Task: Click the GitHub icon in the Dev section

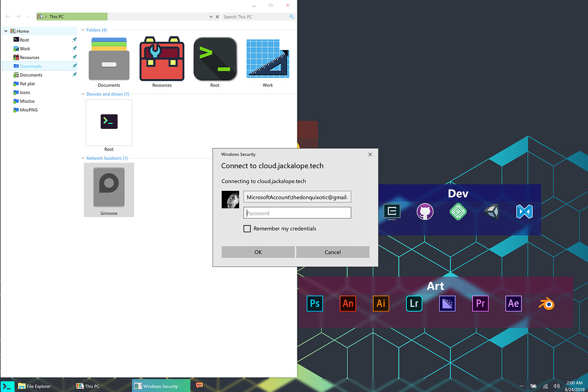Action: coord(425,211)
